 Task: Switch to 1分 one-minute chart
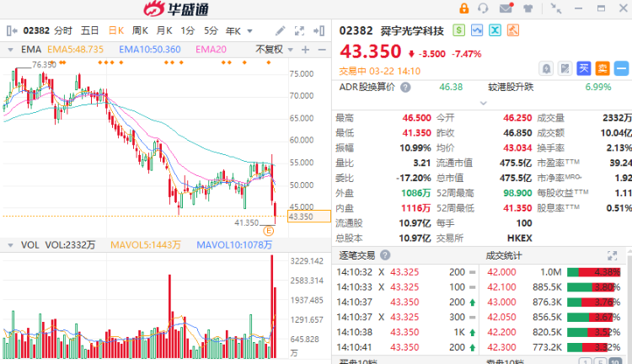pyautogui.click(x=187, y=30)
